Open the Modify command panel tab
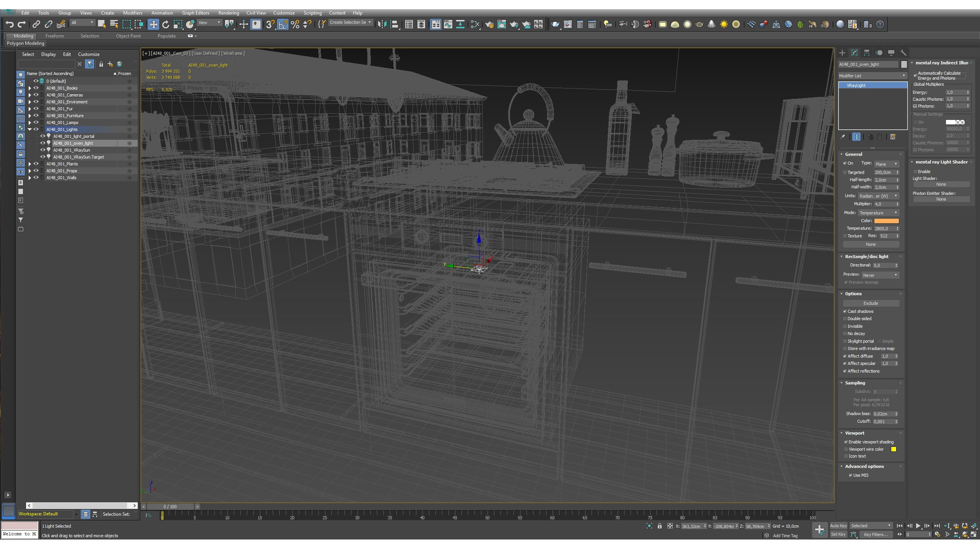 [854, 53]
